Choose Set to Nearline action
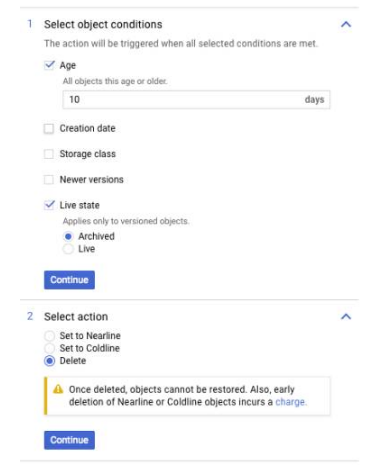382x472 pixels. pos(49,336)
